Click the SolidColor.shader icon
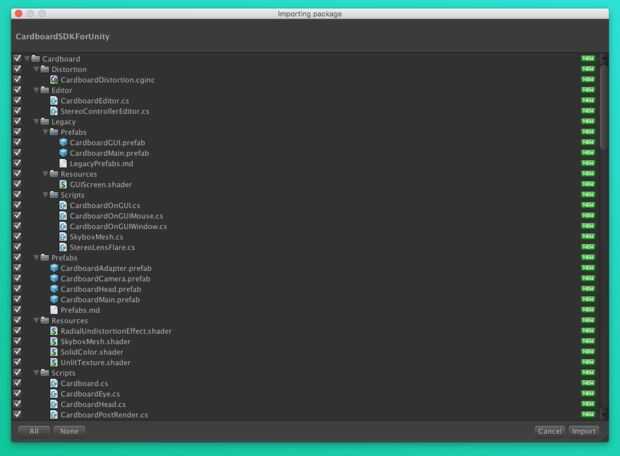The width and height of the screenshot is (620, 456). point(54,352)
